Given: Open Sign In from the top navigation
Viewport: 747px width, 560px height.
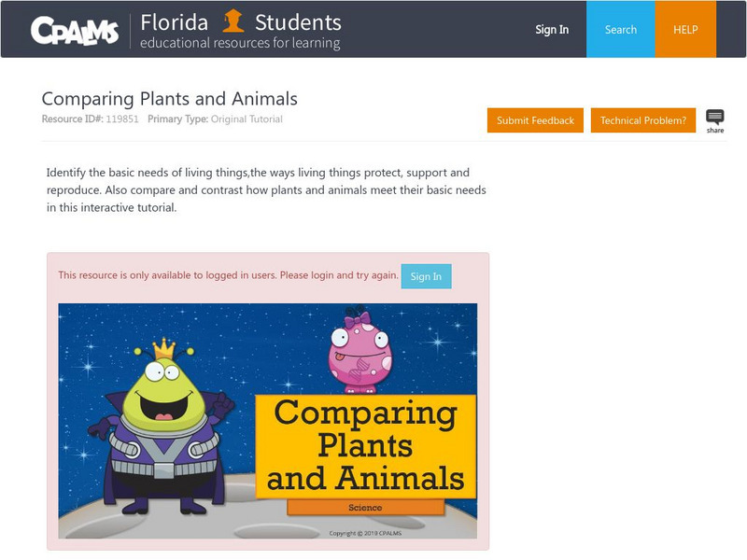Looking at the screenshot, I should click(x=552, y=30).
